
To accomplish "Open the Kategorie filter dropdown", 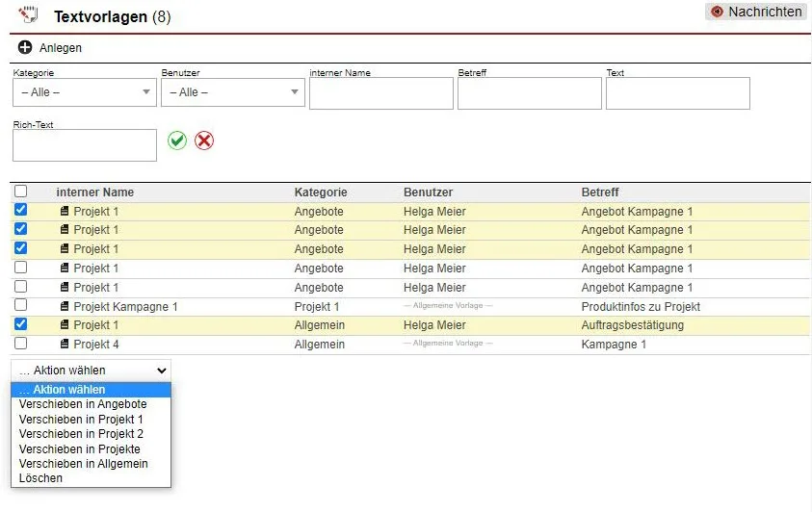I will click(x=85, y=92).
